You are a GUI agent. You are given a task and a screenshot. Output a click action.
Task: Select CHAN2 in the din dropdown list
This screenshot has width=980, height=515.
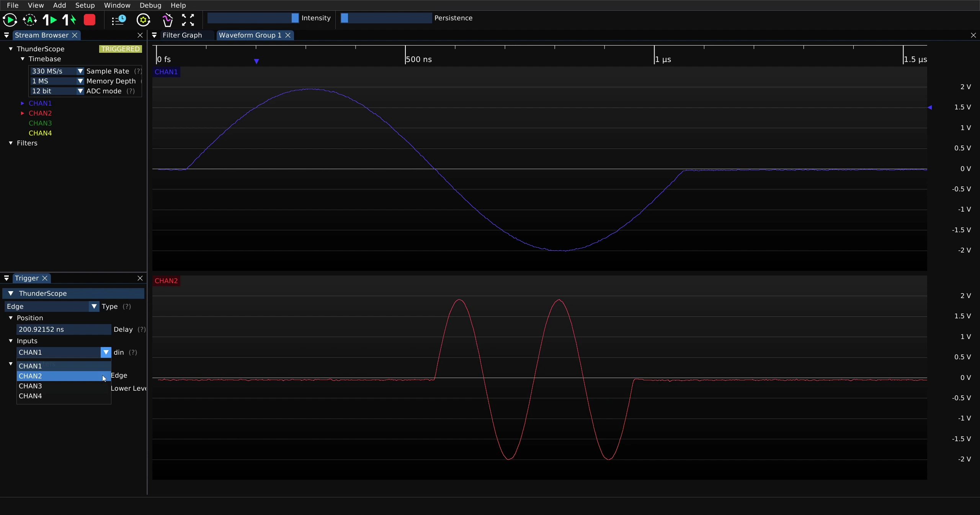(64, 376)
